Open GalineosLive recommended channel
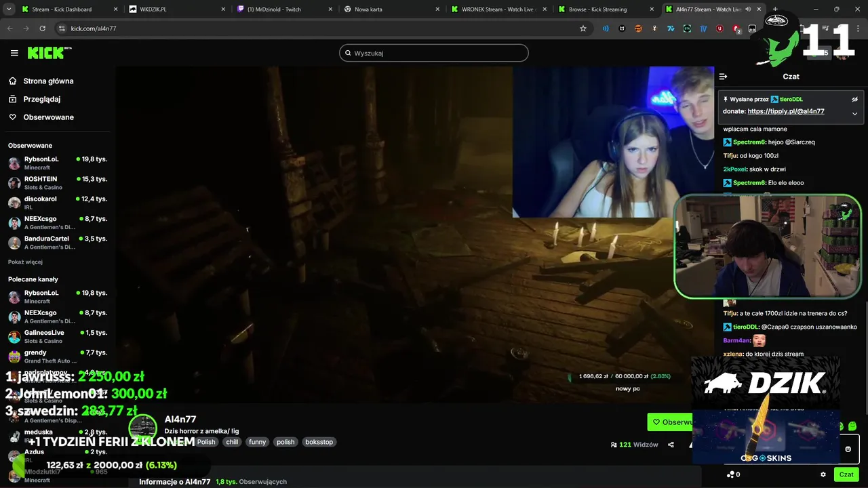868x488 pixels. point(58,336)
